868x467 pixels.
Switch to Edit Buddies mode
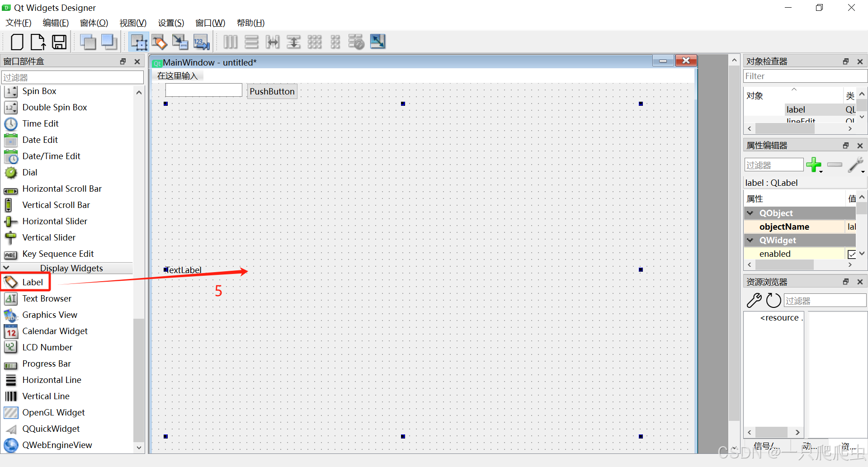[180, 42]
